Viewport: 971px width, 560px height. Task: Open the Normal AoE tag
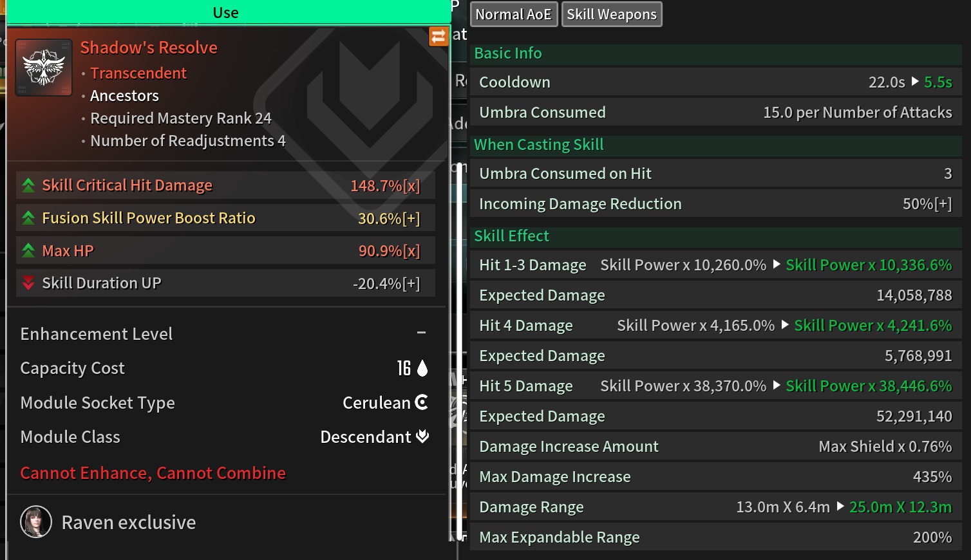point(513,14)
